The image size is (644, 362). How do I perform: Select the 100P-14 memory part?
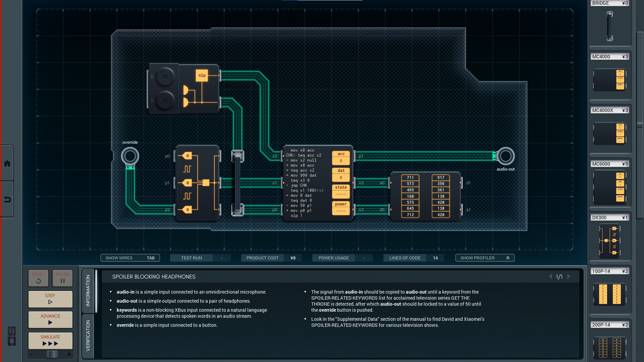(x=609, y=294)
